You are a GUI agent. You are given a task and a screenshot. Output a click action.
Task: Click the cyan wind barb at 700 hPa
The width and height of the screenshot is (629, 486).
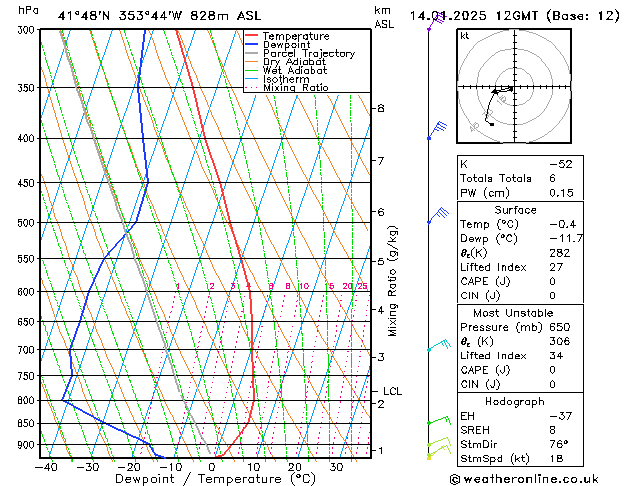[439, 345]
